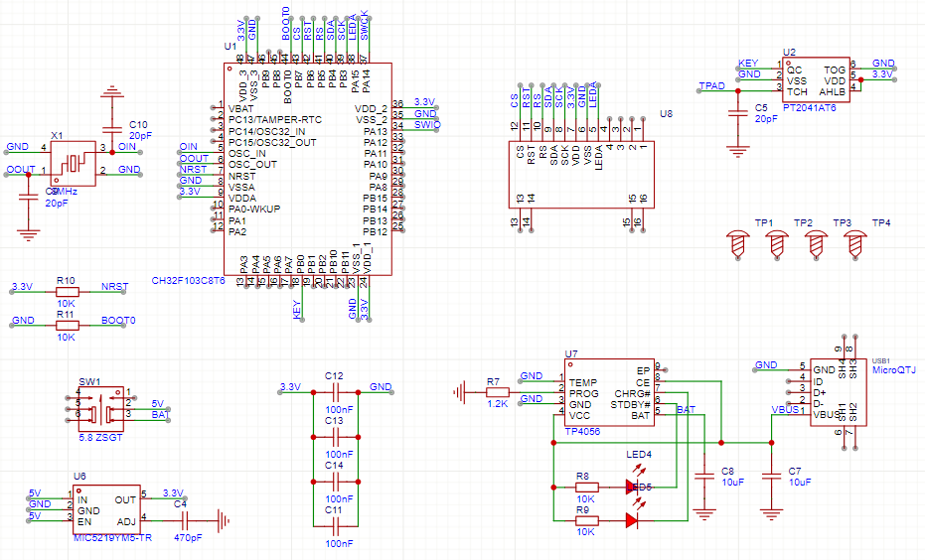Select capacitor C7 symbol

point(772,477)
